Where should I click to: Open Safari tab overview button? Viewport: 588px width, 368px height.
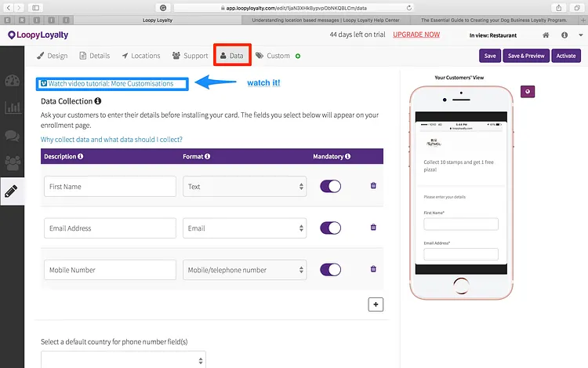pyautogui.click(x=576, y=8)
